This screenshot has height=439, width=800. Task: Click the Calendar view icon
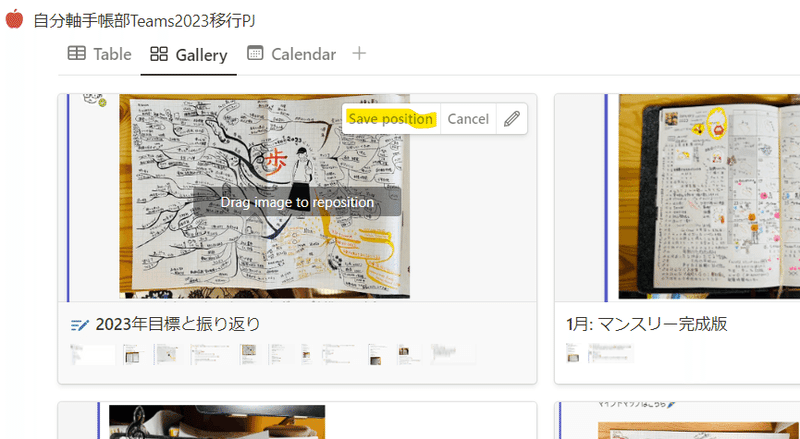(255, 53)
